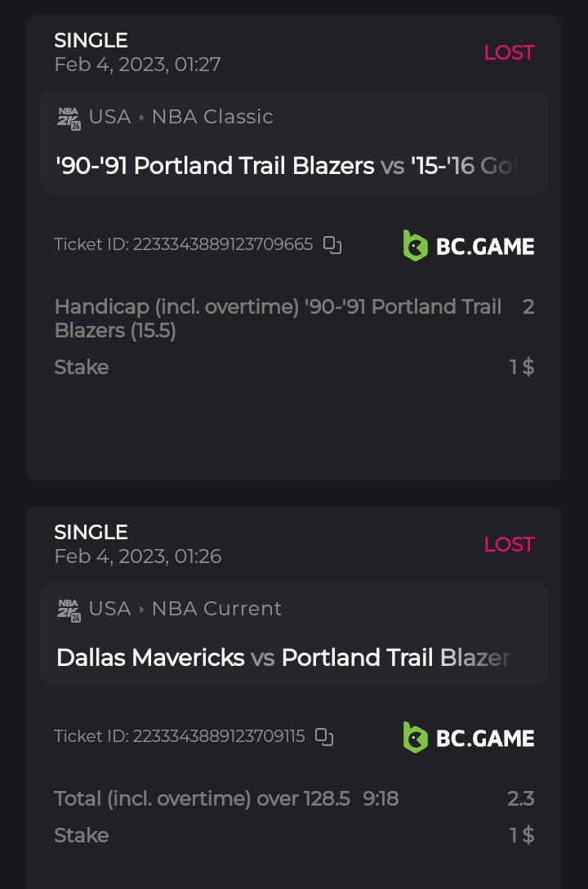Click the Handicap (incl. overtime) market line
The height and width of the screenshot is (889, 588).
(x=278, y=318)
